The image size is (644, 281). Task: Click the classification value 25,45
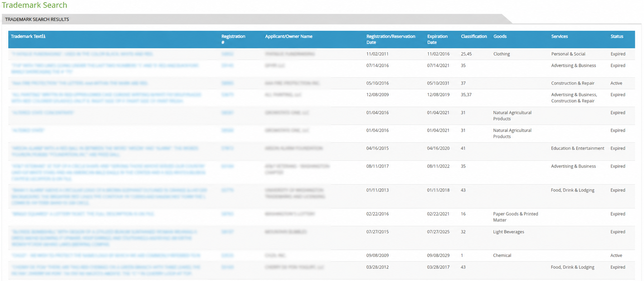pos(466,54)
